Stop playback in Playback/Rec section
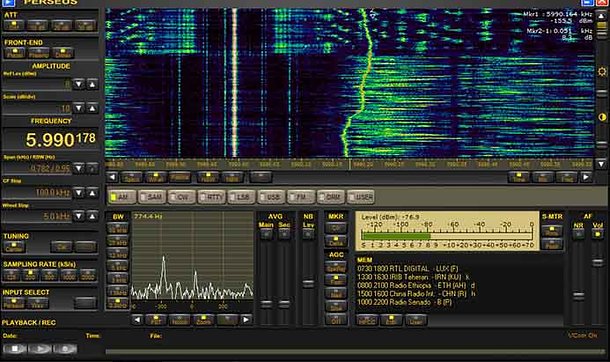 (x=14, y=349)
